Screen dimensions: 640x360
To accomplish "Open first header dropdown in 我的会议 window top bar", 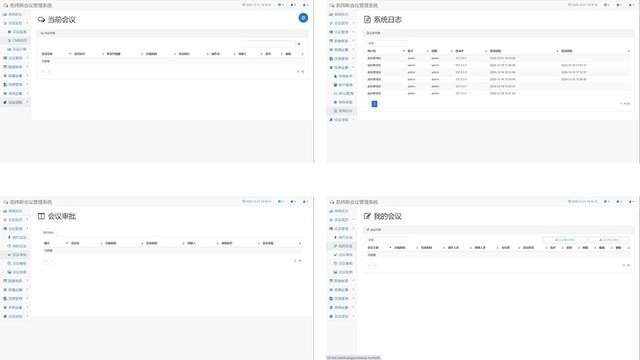I will point(607,202).
